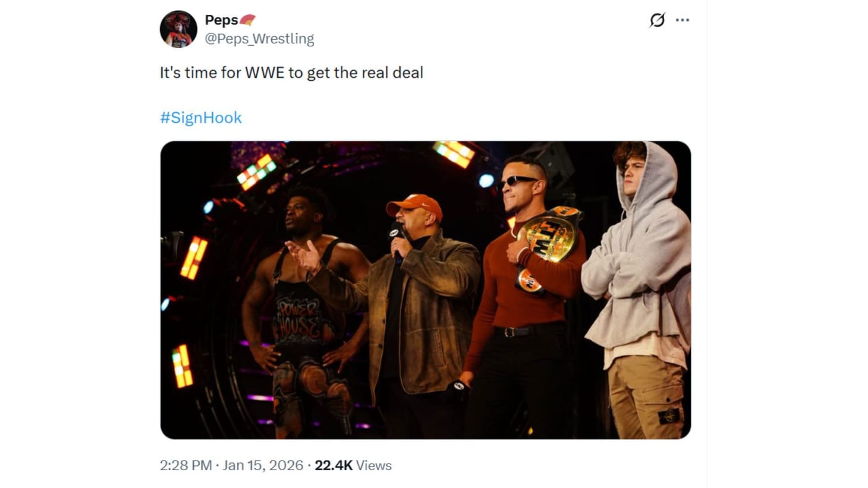
Task: Click the avatar to view the profile
Action: pyautogui.click(x=178, y=29)
